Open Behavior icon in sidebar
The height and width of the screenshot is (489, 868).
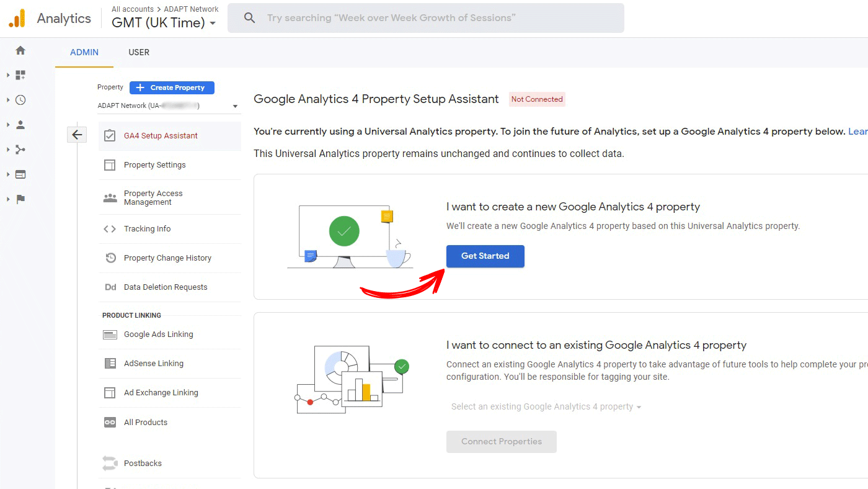[20, 174]
